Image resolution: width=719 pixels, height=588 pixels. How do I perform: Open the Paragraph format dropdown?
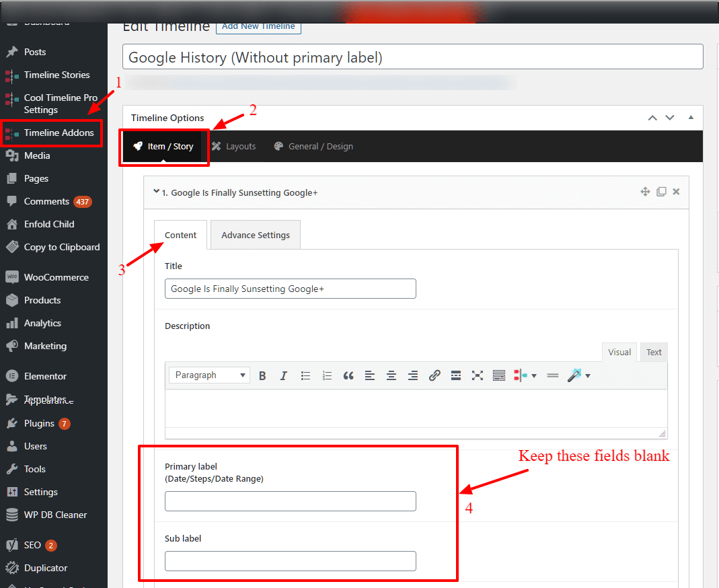[209, 375]
